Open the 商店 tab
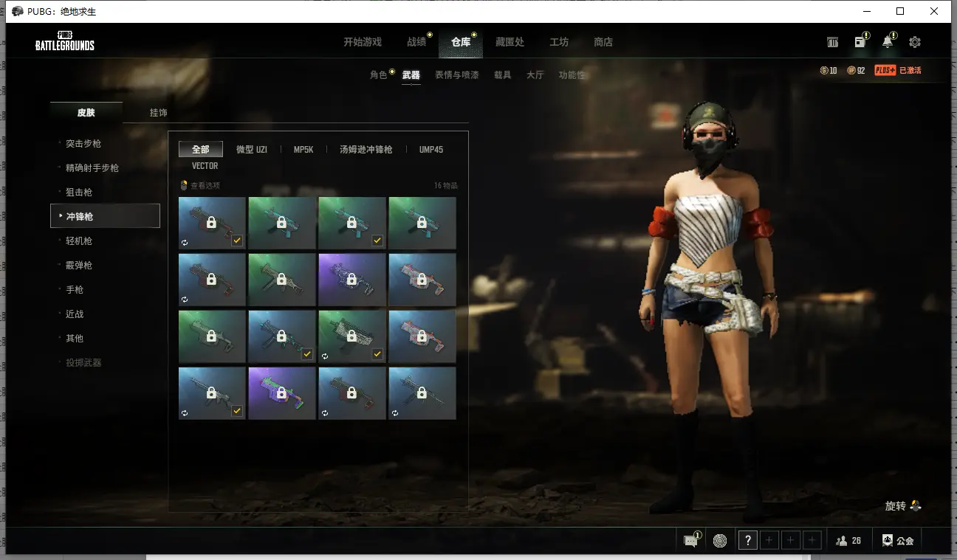 [603, 42]
